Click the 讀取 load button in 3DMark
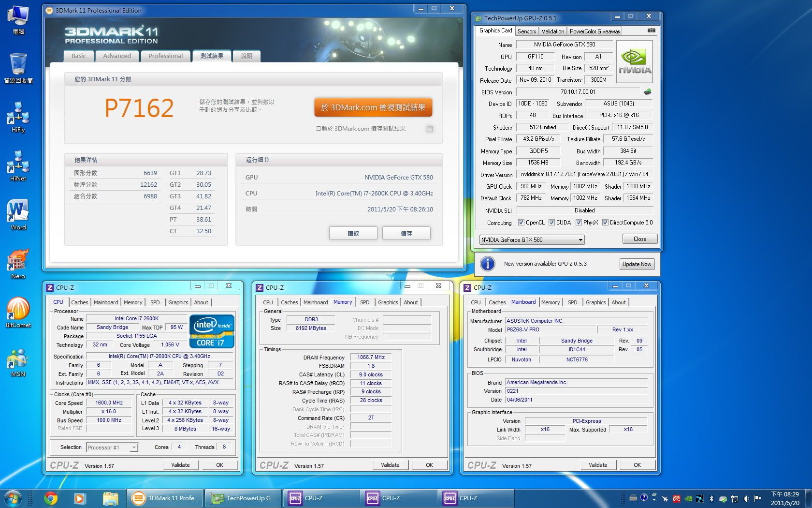 pos(353,233)
